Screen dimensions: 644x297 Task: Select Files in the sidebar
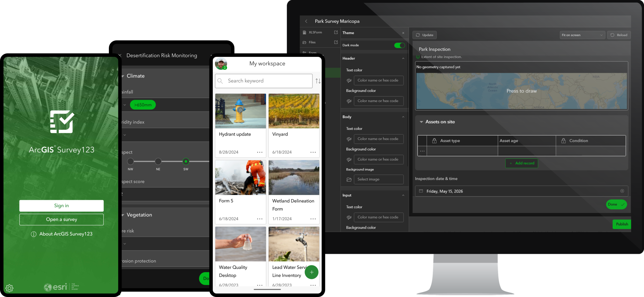pos(312,42)
